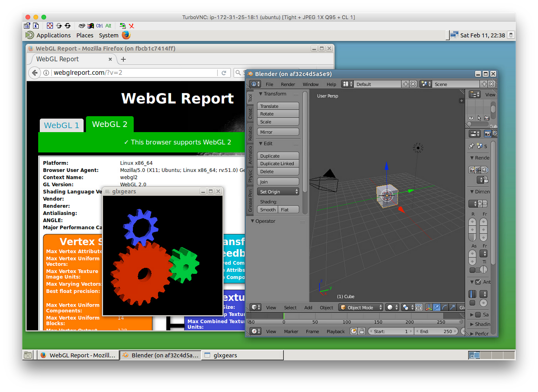Open Blender Render menu
The image size is (538, 392).
pos(288,84)
